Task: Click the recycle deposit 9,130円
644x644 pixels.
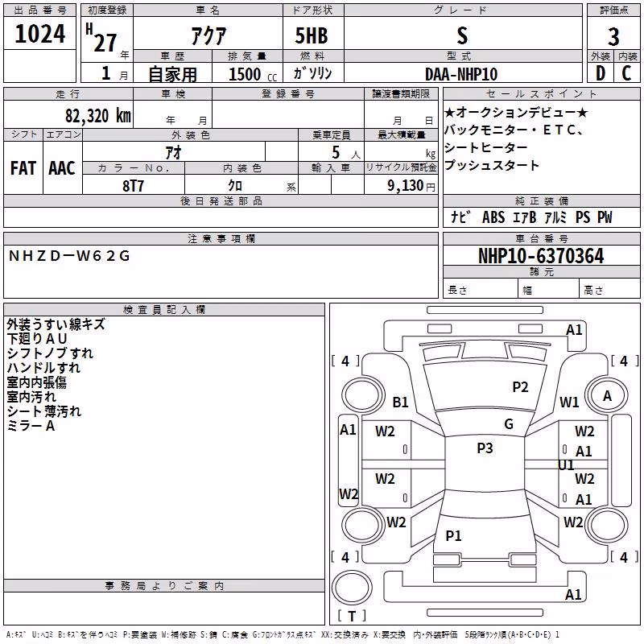Action: [411, 186]
